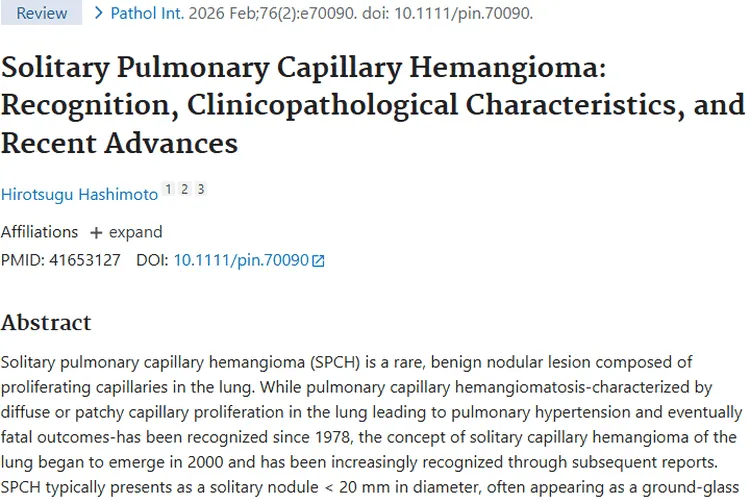Click affiliation superscript 3
Screen dimensions: 750x500
[200, 189]
